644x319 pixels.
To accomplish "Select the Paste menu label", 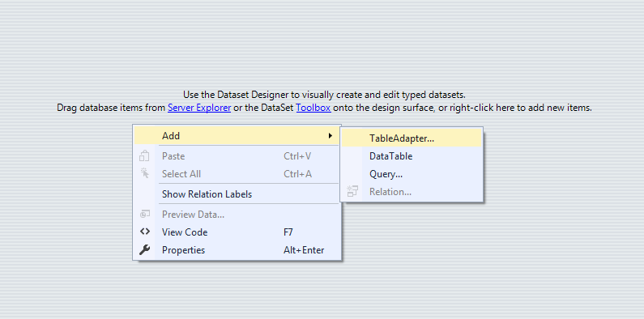I will [173, 156].
